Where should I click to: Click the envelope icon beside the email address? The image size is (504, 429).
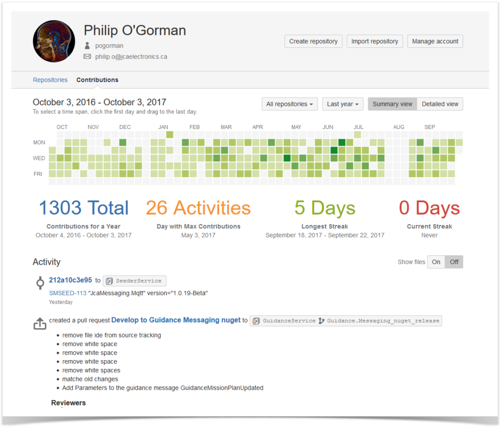click(x=87, y=56)
